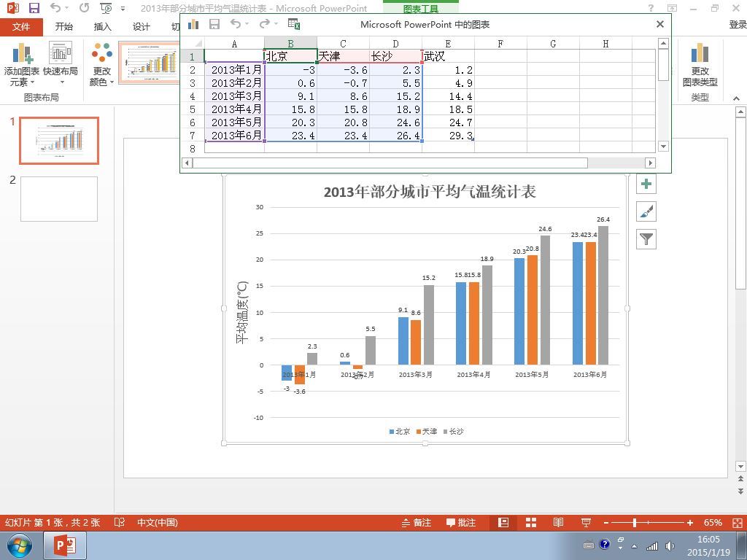
Task: Close the chart data window
Action: (x=659, y=24)
